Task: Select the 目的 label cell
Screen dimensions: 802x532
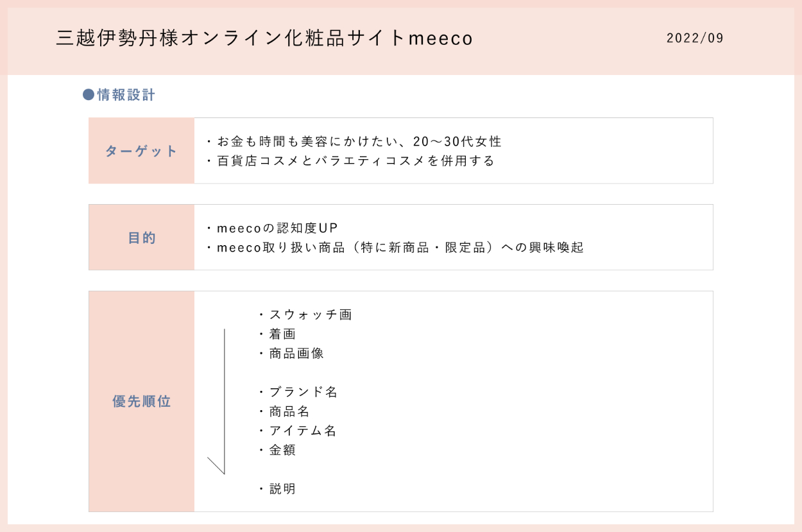Action: (x=141, y=237)
